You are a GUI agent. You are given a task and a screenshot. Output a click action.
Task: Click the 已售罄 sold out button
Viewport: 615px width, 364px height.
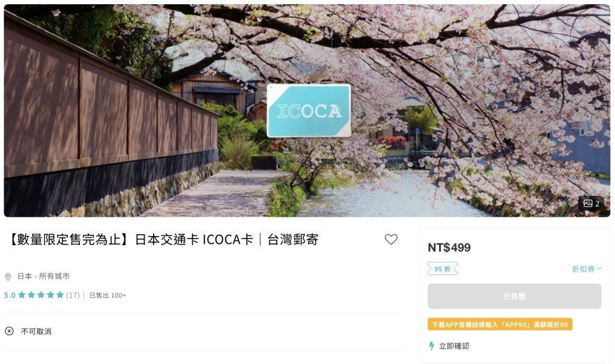(x=514, y=296)
